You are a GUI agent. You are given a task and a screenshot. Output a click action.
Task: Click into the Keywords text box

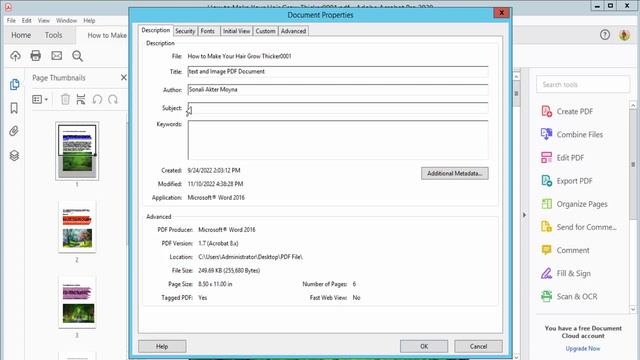[338, 140]
